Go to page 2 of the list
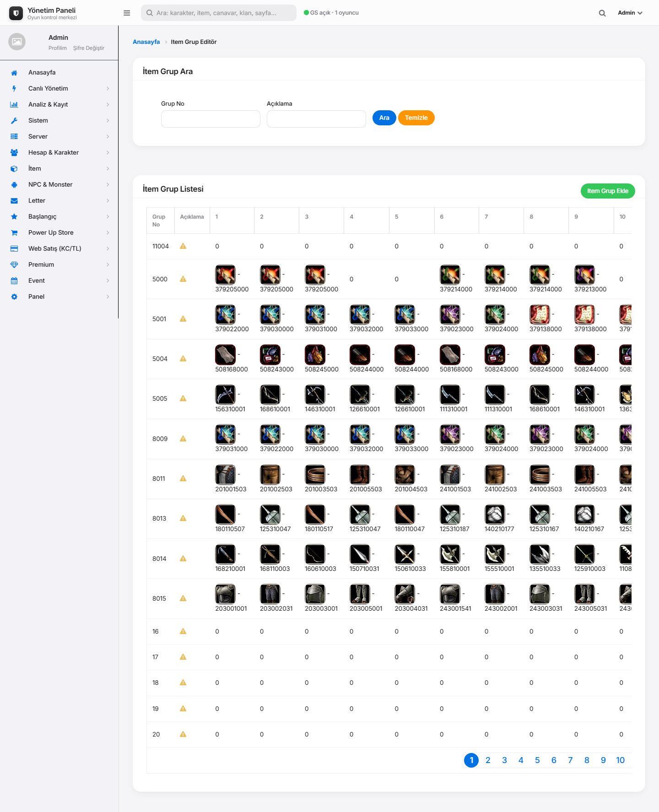This screenshot has height=812, width=659. pos(488,760)
